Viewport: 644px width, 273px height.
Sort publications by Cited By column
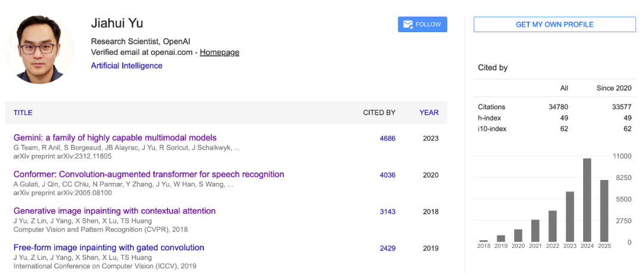point(379,113)
